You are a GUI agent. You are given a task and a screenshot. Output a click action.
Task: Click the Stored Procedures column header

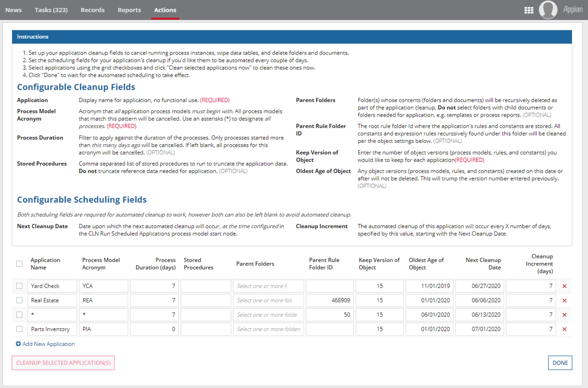[198, 264]
